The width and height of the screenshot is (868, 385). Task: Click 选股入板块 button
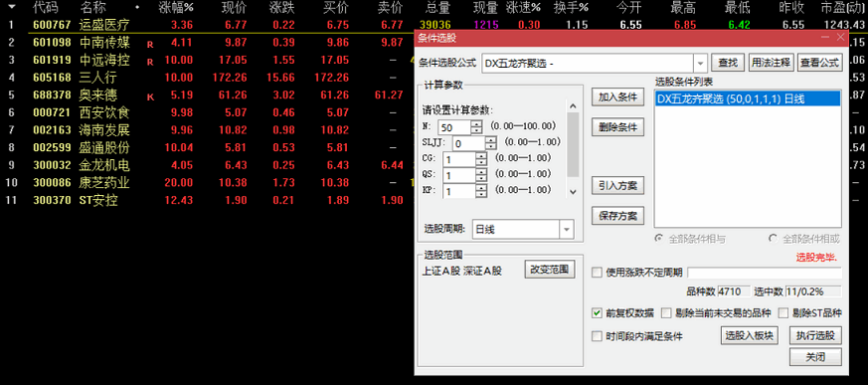[750, 335]
